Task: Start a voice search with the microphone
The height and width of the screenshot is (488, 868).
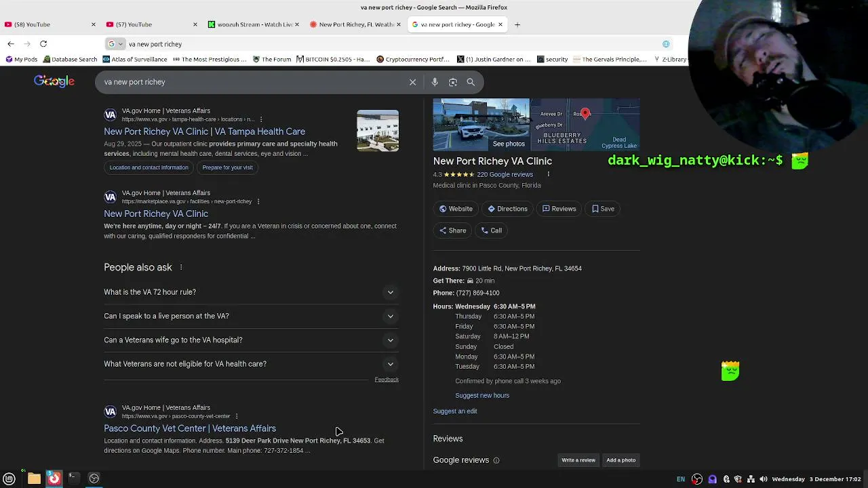Action: coord(435,82)
